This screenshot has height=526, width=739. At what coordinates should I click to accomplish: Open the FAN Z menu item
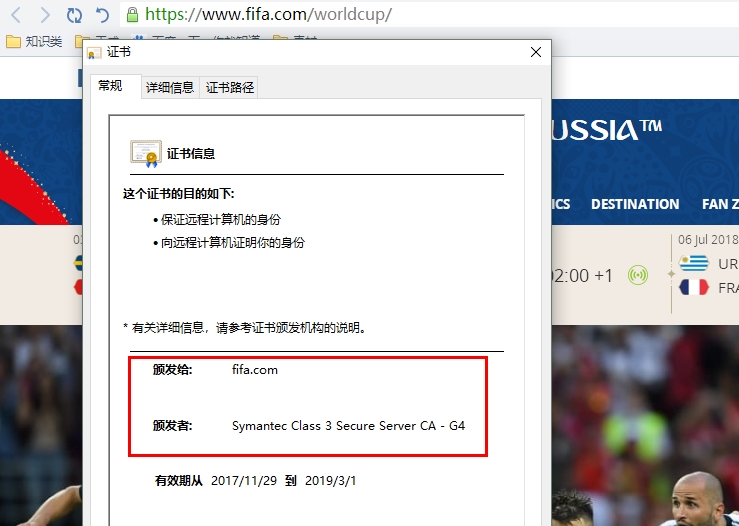[720, 204]
